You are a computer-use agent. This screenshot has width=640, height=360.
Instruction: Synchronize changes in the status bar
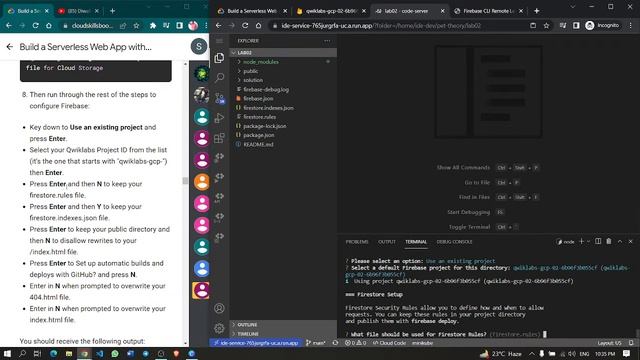tap(335, 343)
